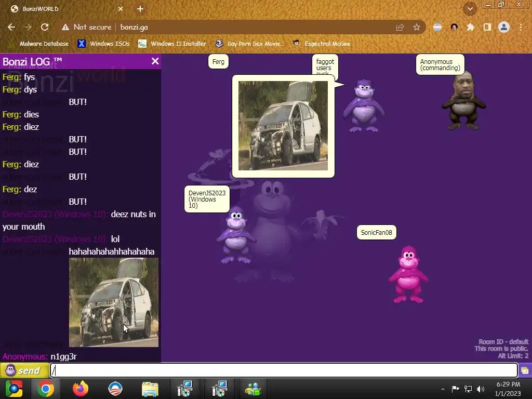Click the Not secure warning icon
This screenshot has height=399, width=532.
click(x=65, y=27)
